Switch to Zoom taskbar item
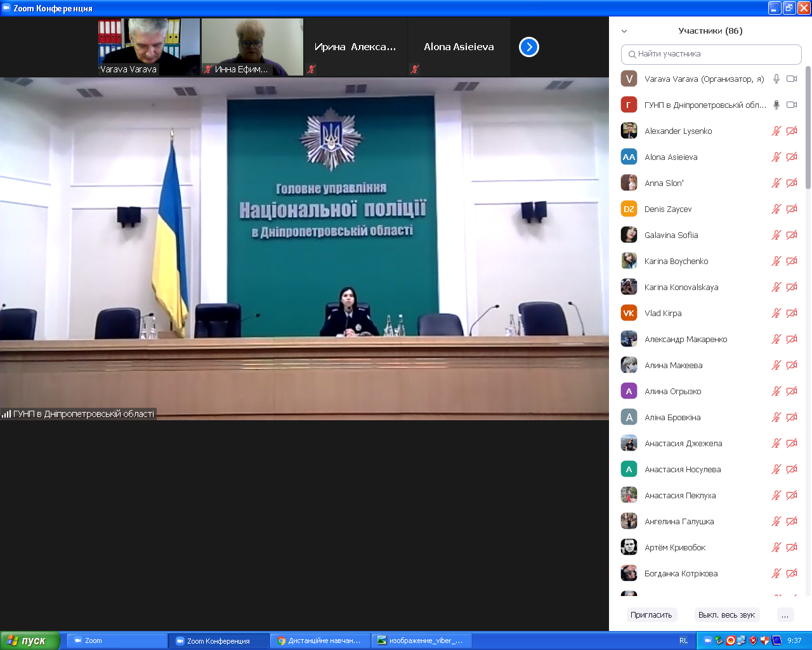 tap(117, 640)
